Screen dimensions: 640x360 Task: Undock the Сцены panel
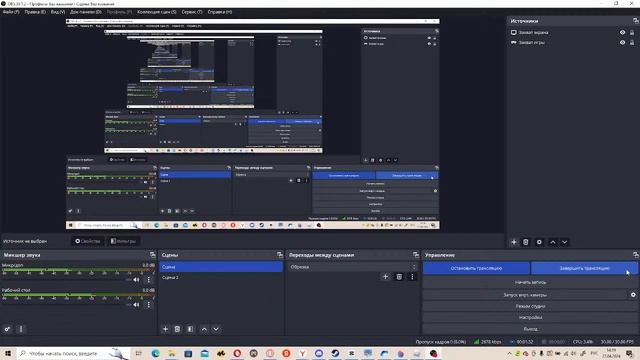click(280, 255)
